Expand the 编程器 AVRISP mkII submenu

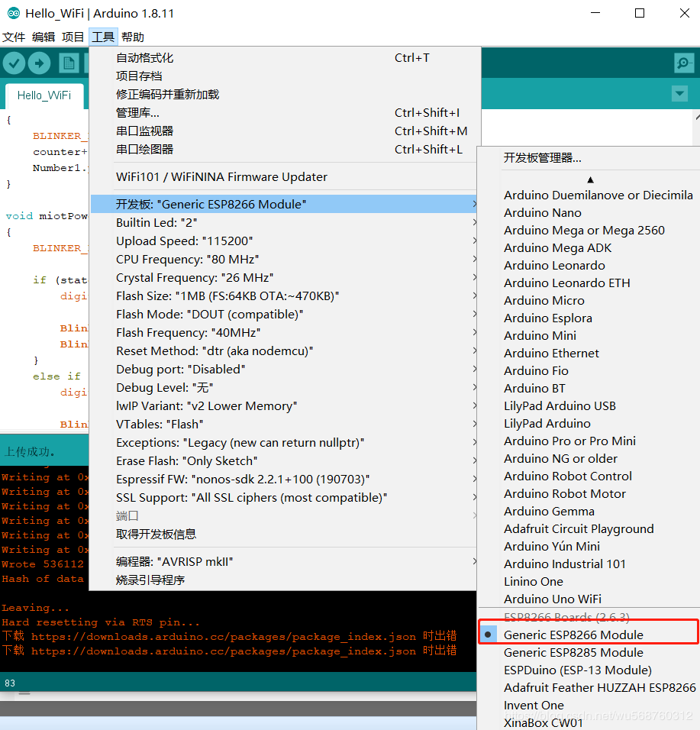pyautogui.click(x=283, y=561)
